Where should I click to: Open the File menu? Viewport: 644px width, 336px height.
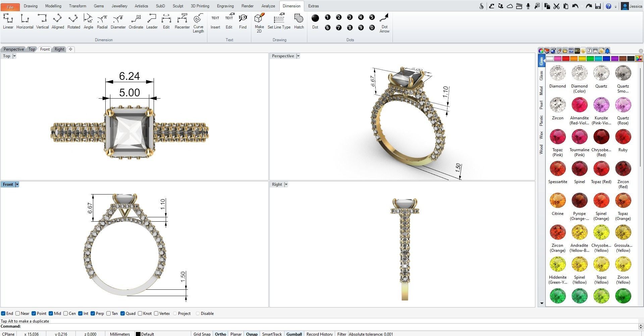tap(10, 7)
